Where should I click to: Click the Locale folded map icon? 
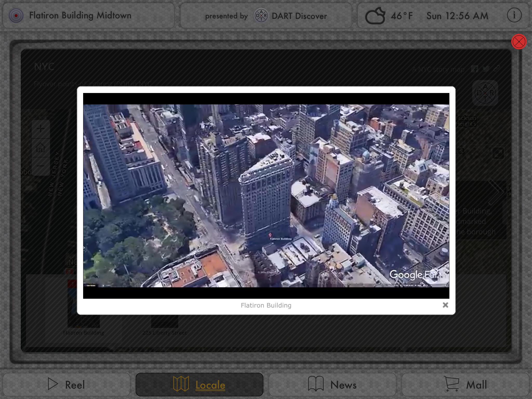181,384
